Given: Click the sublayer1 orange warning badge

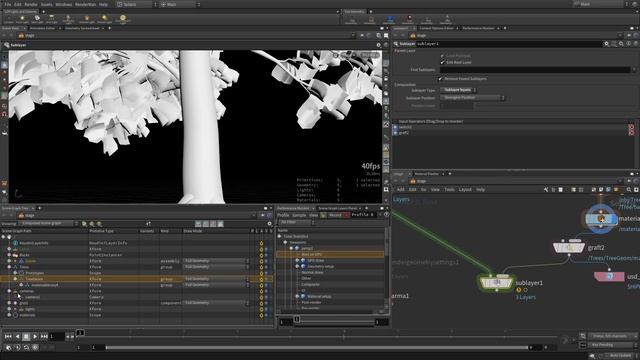Looking at the screenshot, I should tap(519, 290).
